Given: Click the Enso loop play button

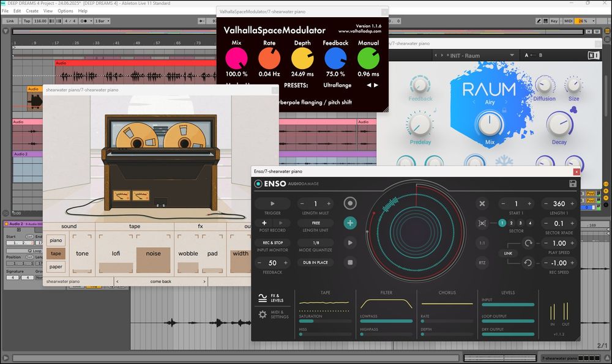Looking at the screenshot, I should tap(350, 243).
